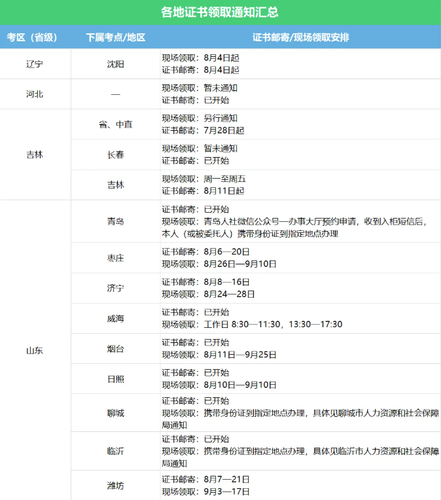Select the text 证书邮寄：7月28日起
Viewport: 441px width, 500px height.
[203, 130]
